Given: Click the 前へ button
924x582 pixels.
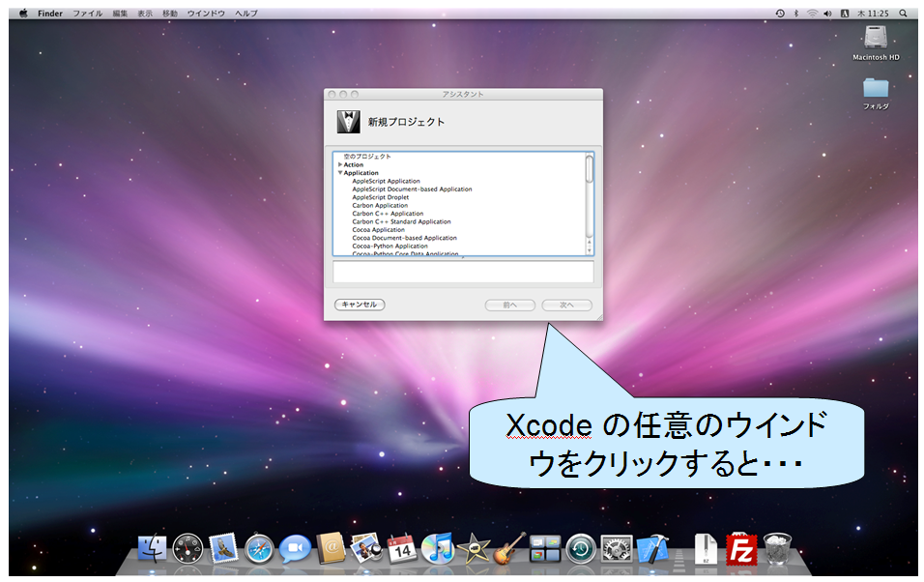Looking at the screenshot, I should point(509,305).
